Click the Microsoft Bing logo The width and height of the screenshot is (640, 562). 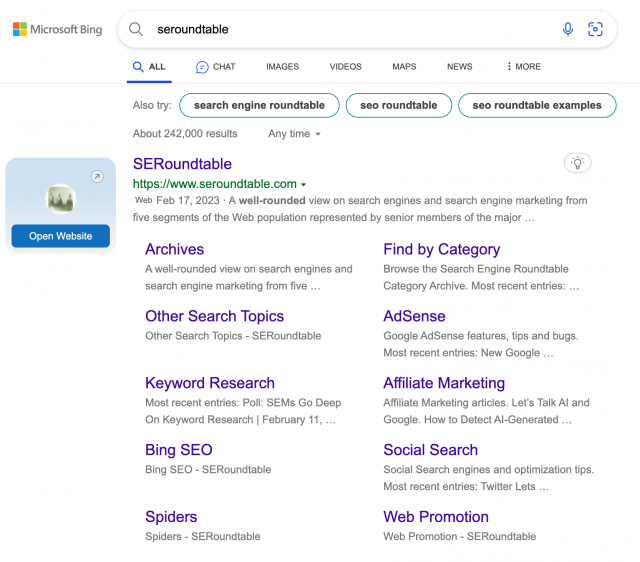tap(58, 29)
